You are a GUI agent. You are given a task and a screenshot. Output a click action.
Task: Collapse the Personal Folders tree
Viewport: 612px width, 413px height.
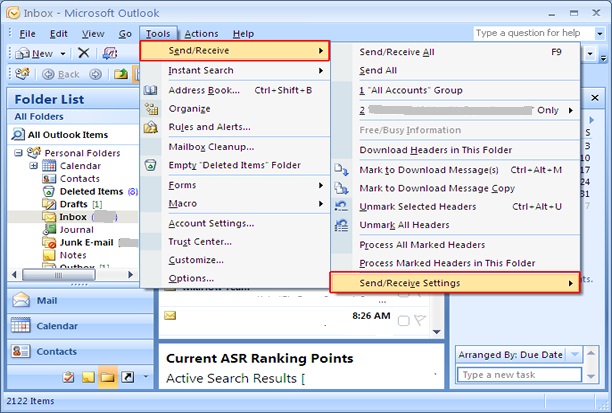click(18, 153)
